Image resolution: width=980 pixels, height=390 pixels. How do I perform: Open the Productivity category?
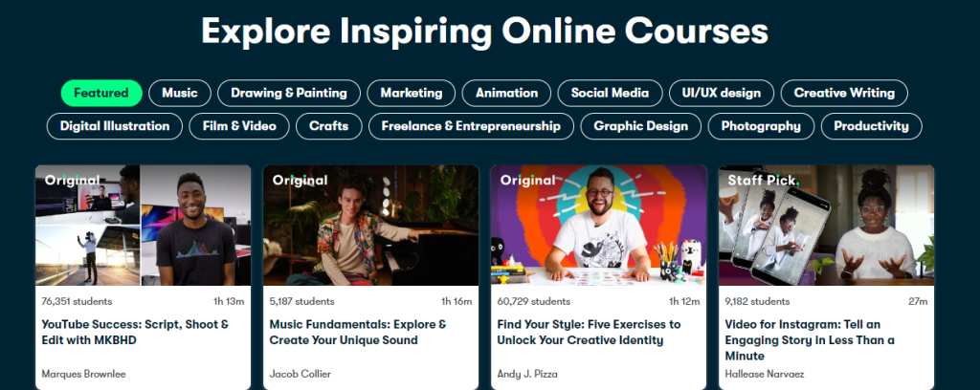coord(871,126)
